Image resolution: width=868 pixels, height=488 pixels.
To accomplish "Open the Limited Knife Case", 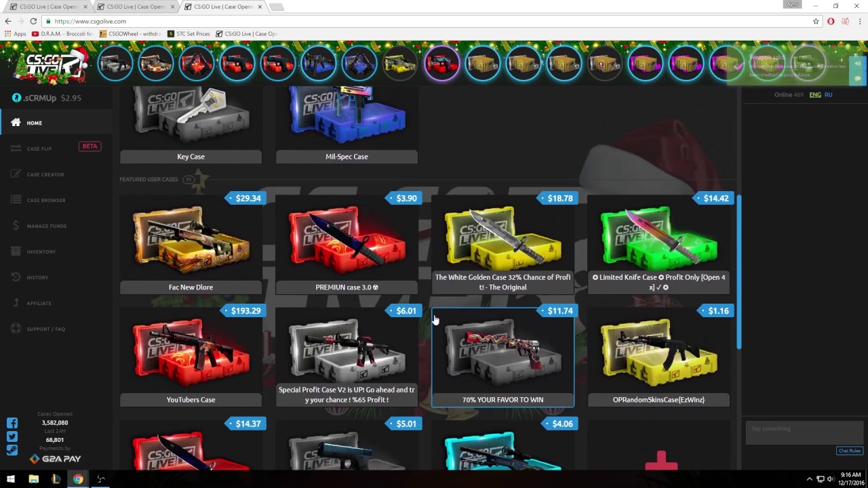I will coord(658,245).
